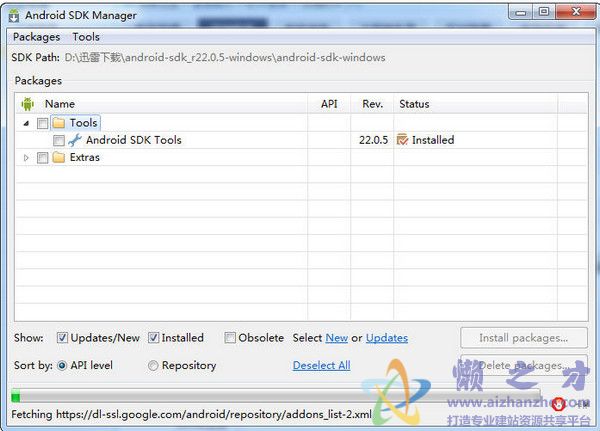Check the Tools folder checkbox
The width and height of the screenshot is (600, 431).
point(42,123)
